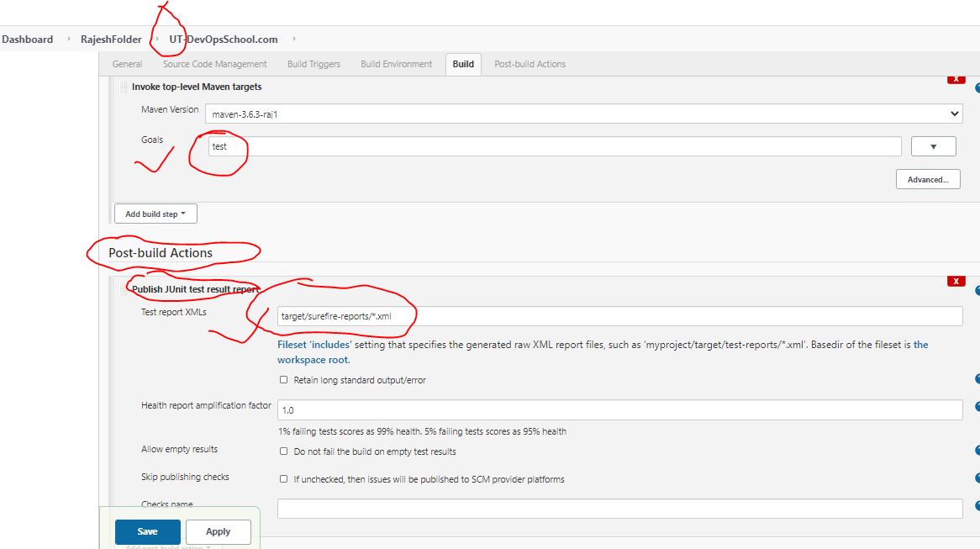This screenshot has width=980, height=549.
Task: Enable Retain long standard output/error checkbox
Action: click(284, 380)
